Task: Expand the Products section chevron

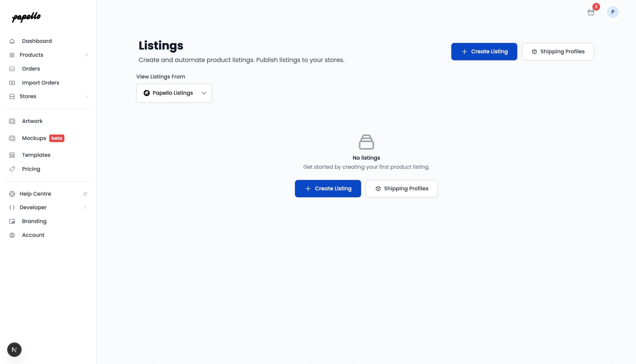Action: pos(87,55)
